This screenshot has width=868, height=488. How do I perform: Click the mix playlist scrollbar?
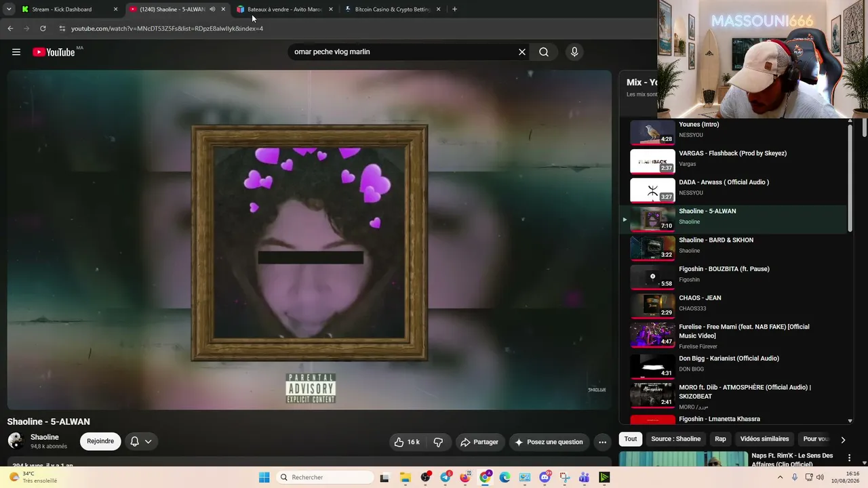(850, 178)
